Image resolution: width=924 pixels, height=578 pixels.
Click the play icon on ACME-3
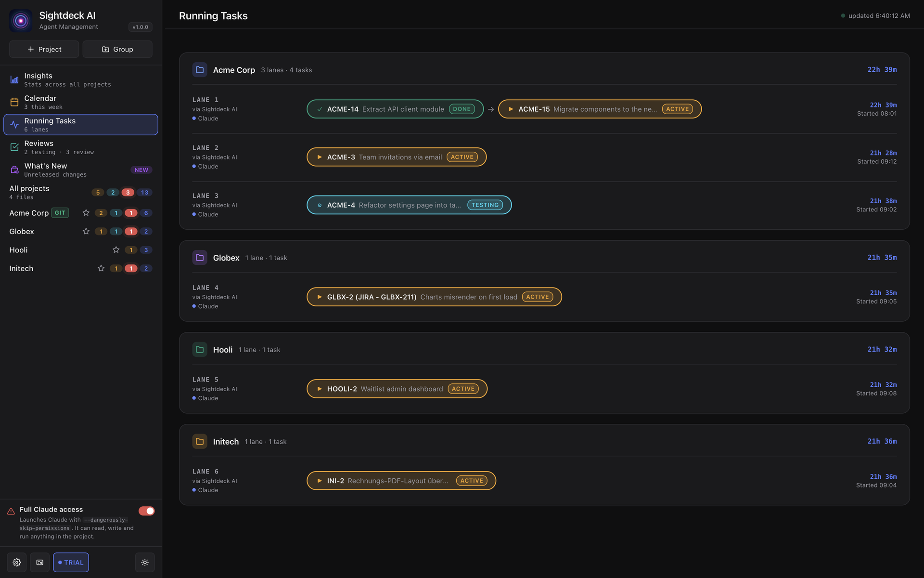(320, 157)
